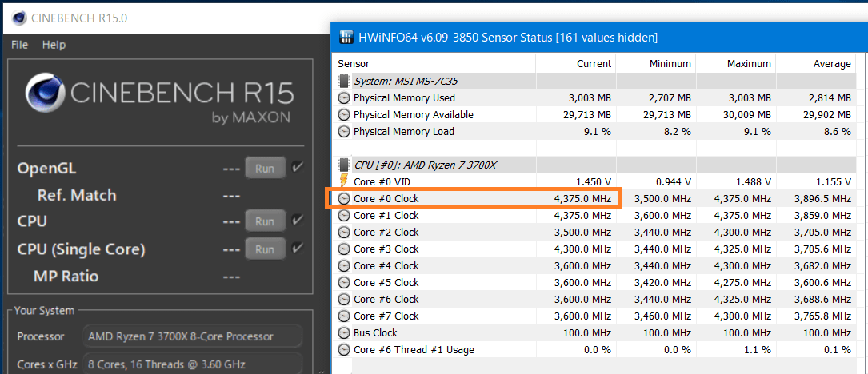
Task: Select the Core #6 Thread #1 Usage label
Action: pyautogui.click(x=414, y=350)
